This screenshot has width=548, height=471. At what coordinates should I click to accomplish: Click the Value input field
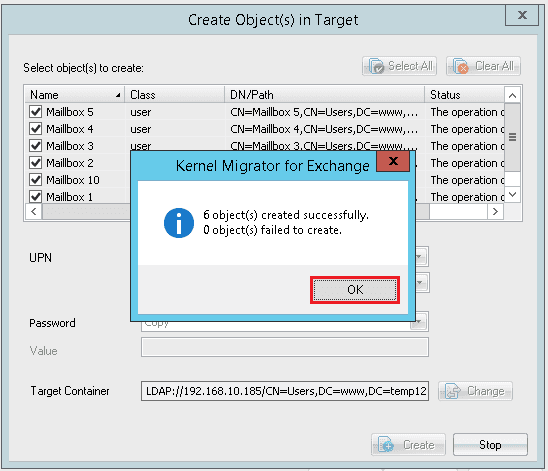tap(285, 347)
